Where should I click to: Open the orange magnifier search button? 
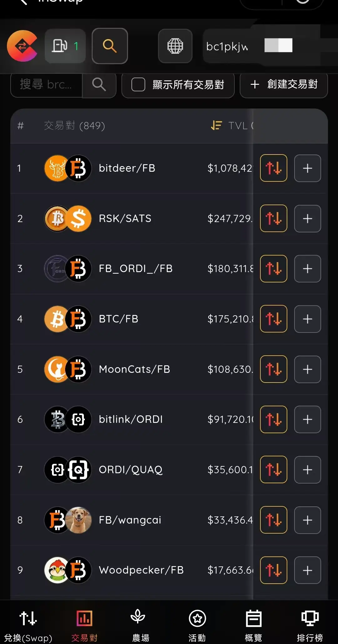[x=110, y=46]
